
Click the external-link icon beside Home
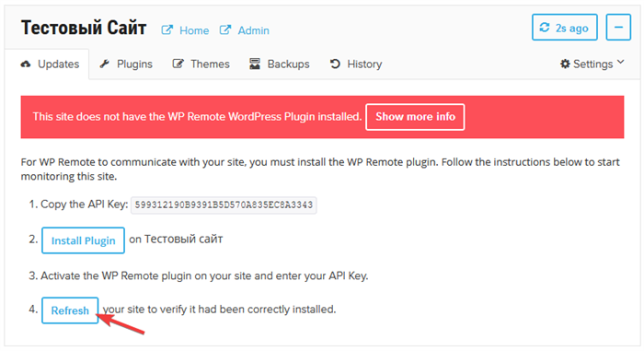click(167, 30)
